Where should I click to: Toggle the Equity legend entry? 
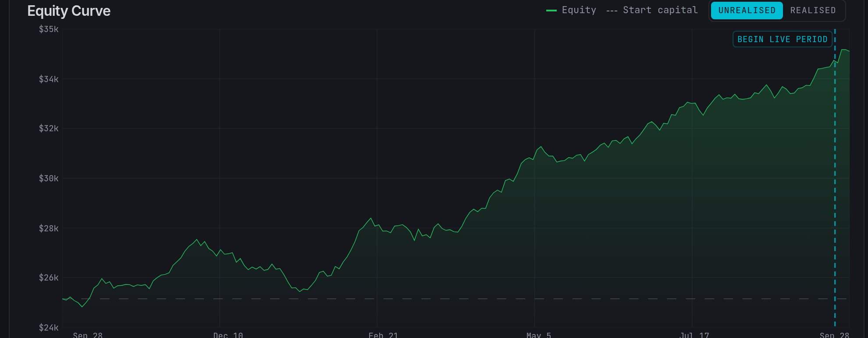coord(571,10)
